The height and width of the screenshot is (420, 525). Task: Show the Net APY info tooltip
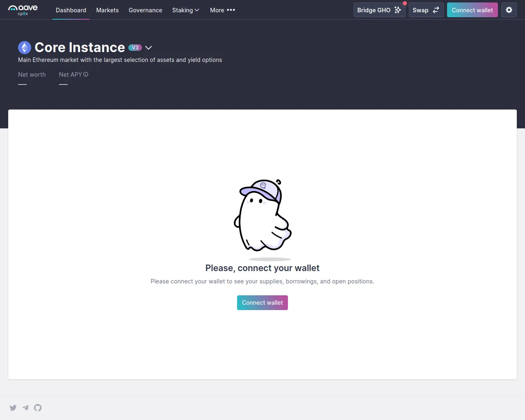pos(86,75)
